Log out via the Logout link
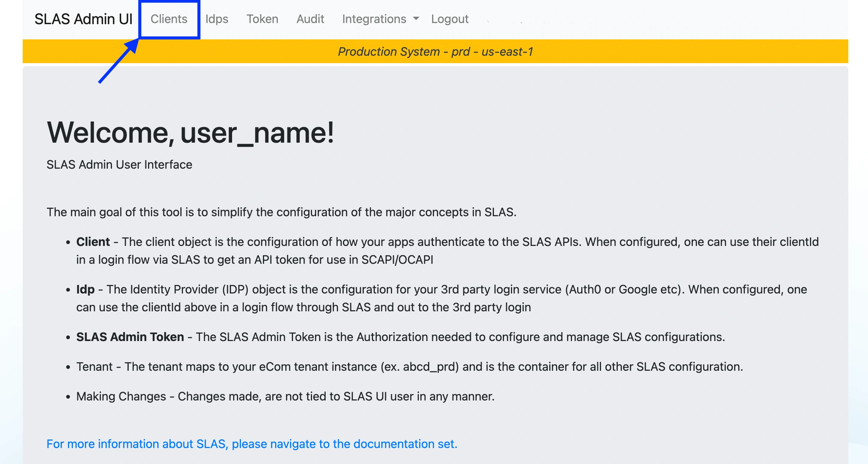868x464 pixels. coord(450,19)
